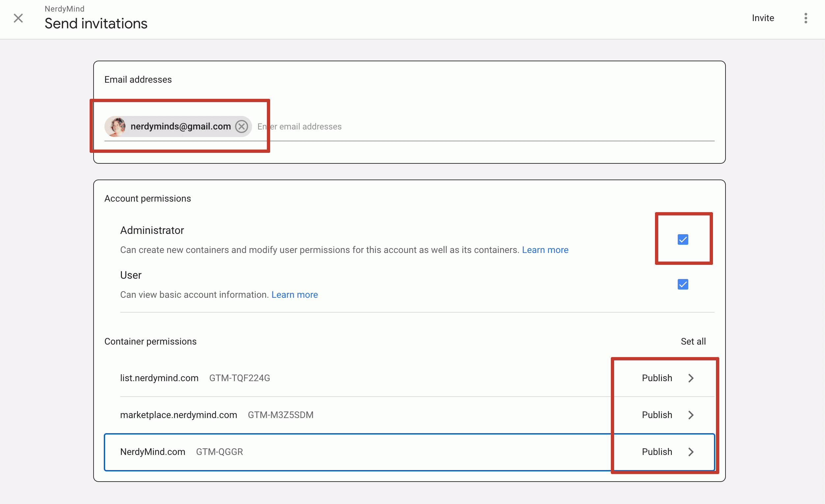Click container ID GTM-TQF224G
Viewport: 825px width, 504px height.
click(240, 378)
